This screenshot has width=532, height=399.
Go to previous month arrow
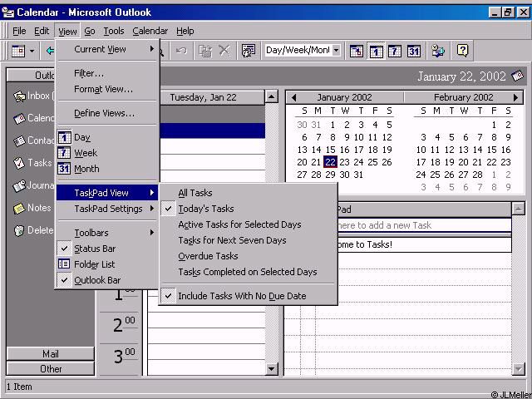tap(293, 98)
